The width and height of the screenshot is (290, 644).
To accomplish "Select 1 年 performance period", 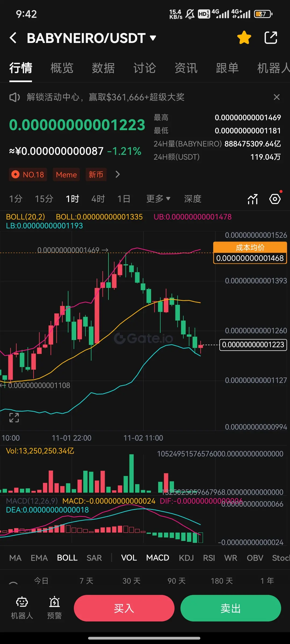I will coord(267,581).
